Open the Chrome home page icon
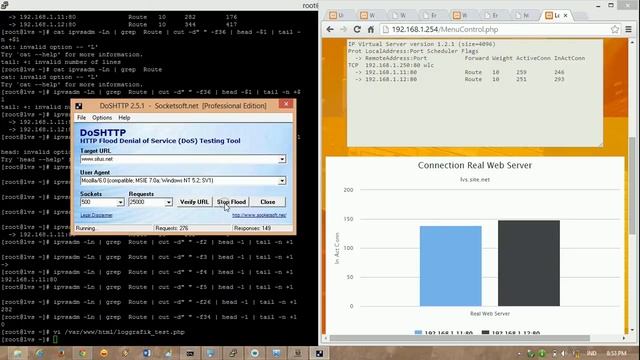The width and height of the screenshot is (640, 360). 371,29
